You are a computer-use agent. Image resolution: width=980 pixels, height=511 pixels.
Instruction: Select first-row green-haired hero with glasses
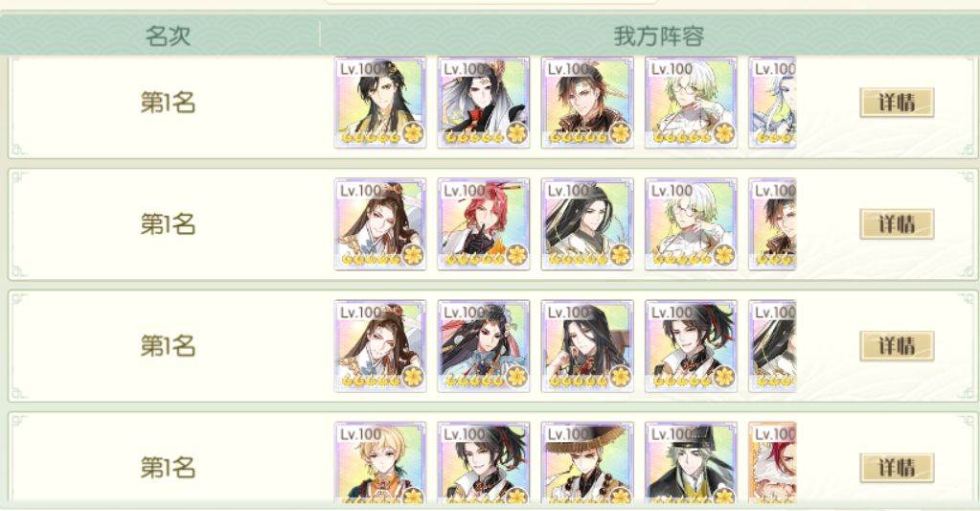692,103
